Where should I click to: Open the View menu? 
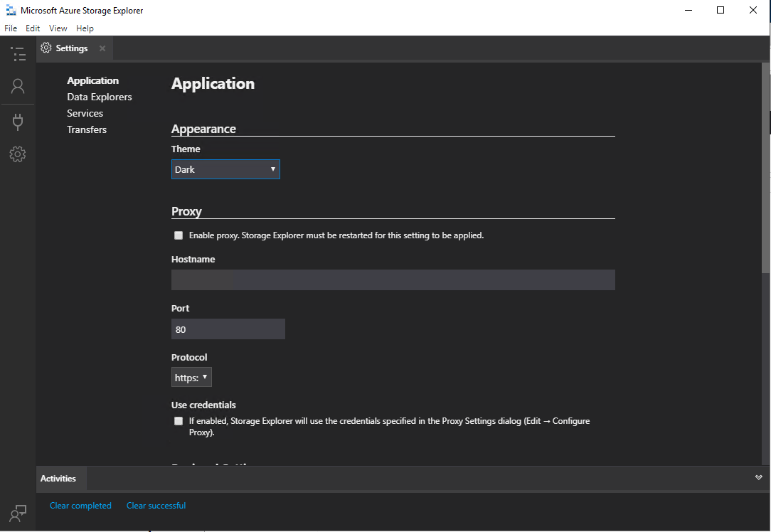point(58,28)
